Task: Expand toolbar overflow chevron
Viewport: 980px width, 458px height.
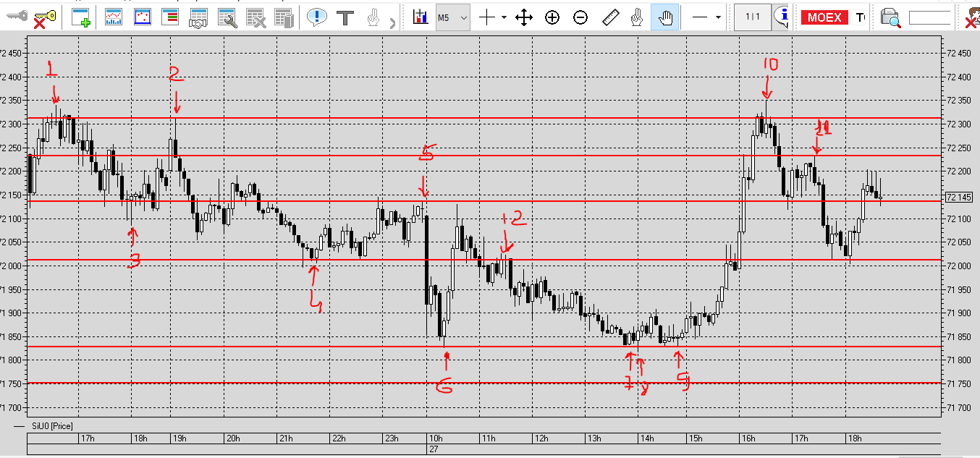Action: point(393,22)
